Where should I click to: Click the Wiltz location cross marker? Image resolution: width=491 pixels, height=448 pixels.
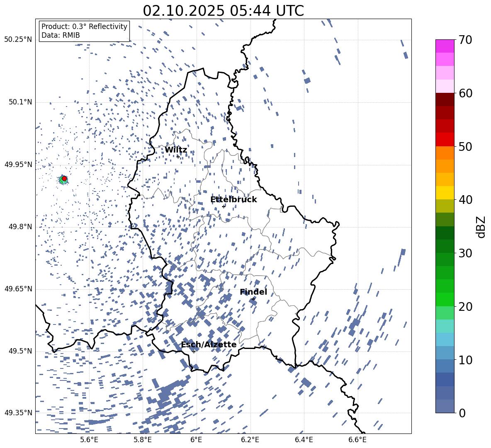178,156
